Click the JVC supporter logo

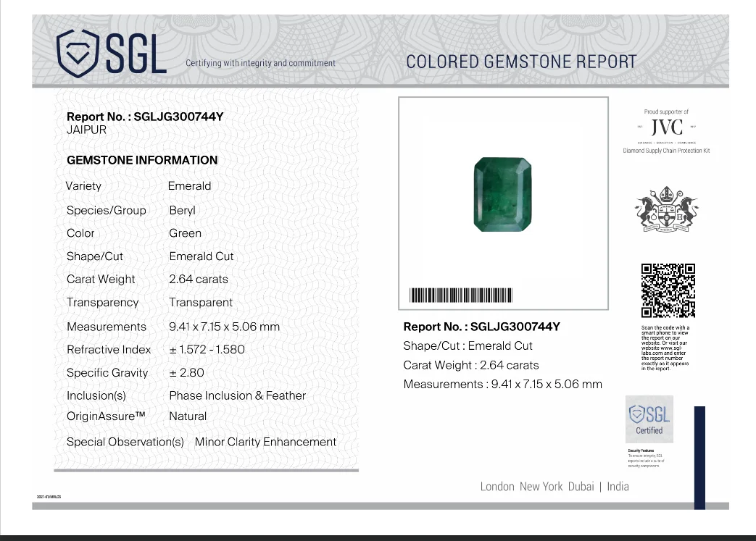pyautogui.click(x=666, y=127)
